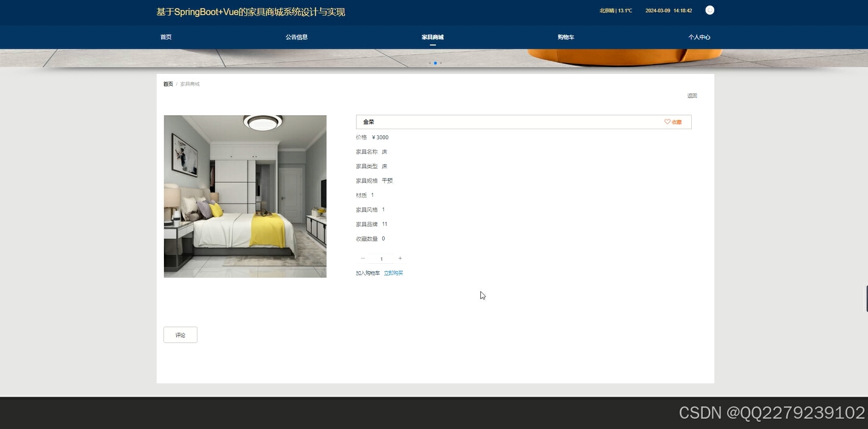Click the 立即购买 link
Image resolution: width=868 pixels, height=429 pixels.
coord(393,272)
